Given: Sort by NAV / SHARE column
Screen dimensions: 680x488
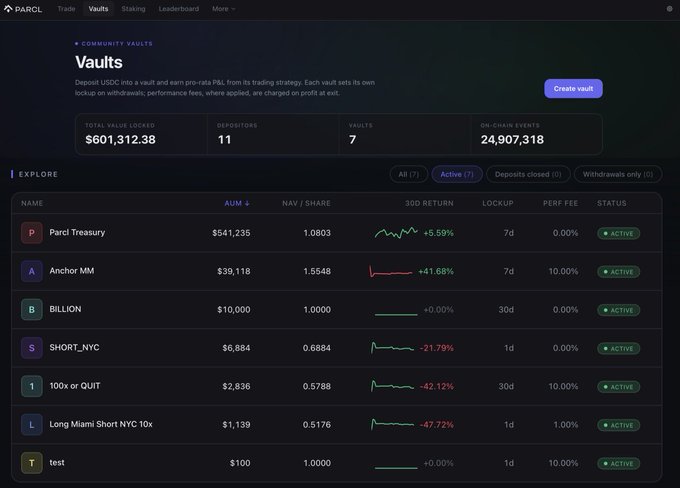Looking at the screenshot, I should [x=306, y=203].
